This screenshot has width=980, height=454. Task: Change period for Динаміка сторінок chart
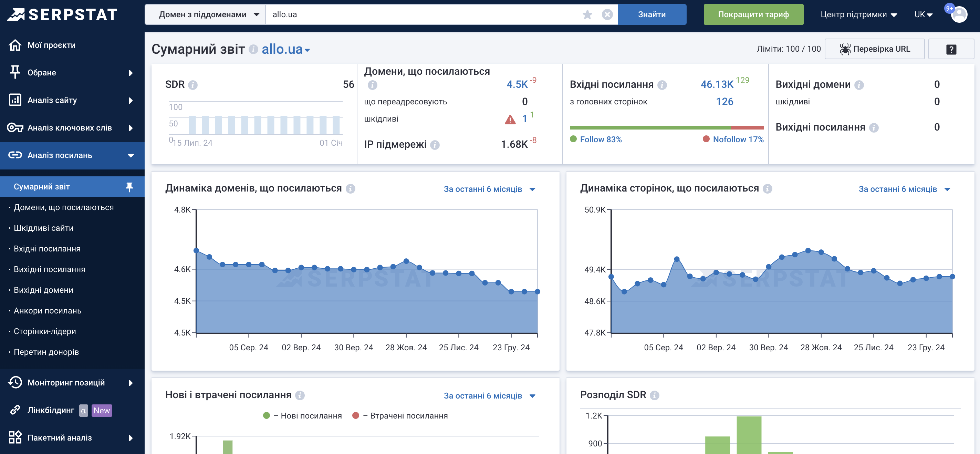[904, 189]
